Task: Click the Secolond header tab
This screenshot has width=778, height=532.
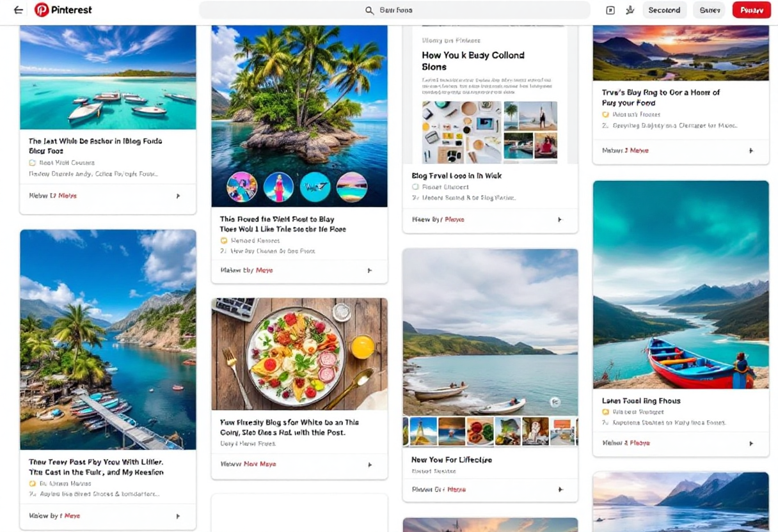Action: [664, 10]
